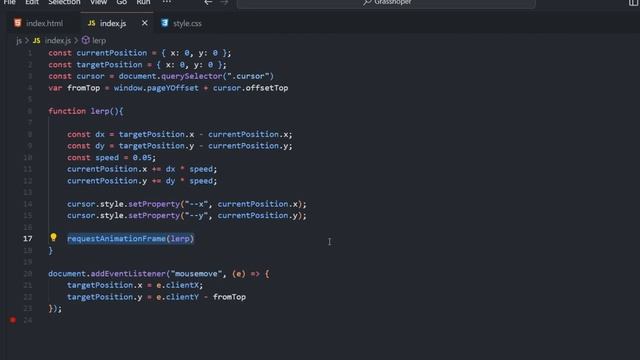Click setProperty("--y" line
Screen dimensions: 640x360
[x=187, y=216]
